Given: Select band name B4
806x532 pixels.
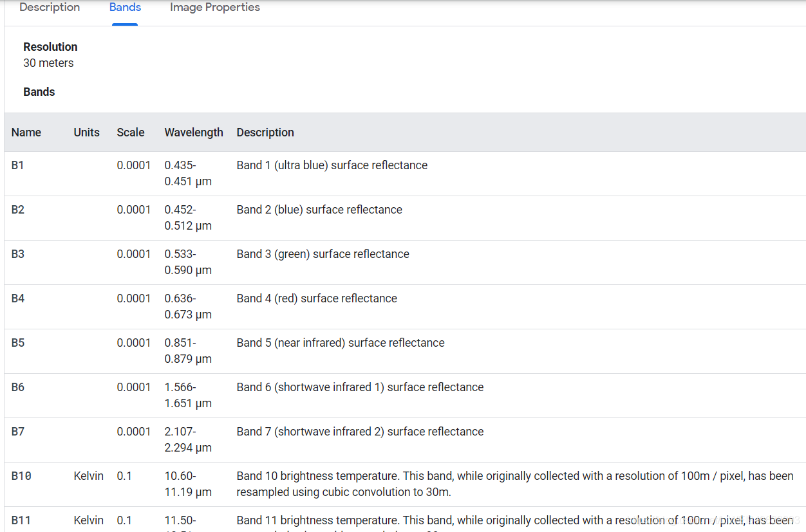Looking at the screenshot, I should [x=18, y=298].
